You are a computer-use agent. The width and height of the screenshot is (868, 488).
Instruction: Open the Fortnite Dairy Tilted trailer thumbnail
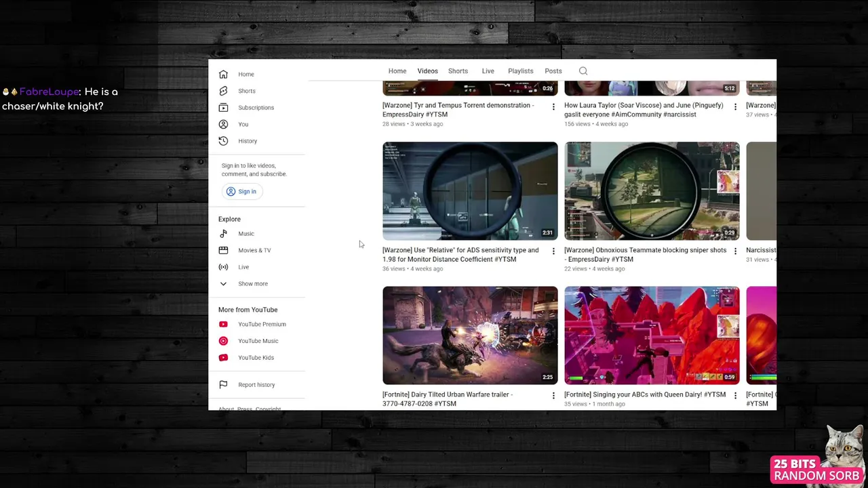[470, 335]
